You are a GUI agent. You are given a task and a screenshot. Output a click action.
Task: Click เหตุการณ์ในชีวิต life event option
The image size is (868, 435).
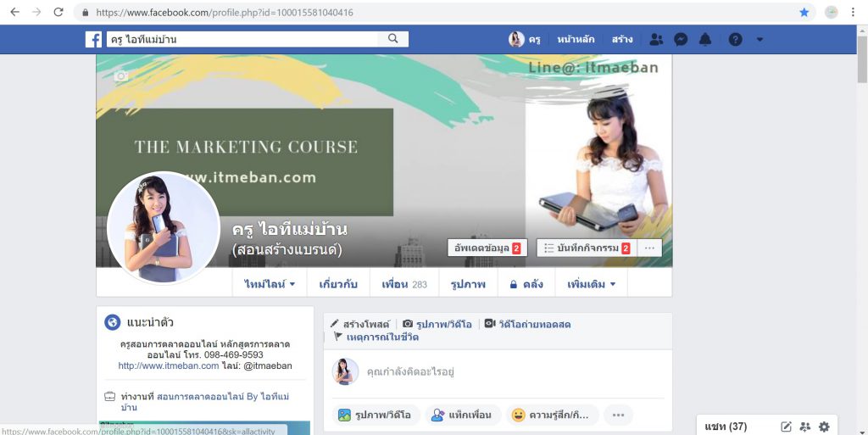click(x=376, y=337)
